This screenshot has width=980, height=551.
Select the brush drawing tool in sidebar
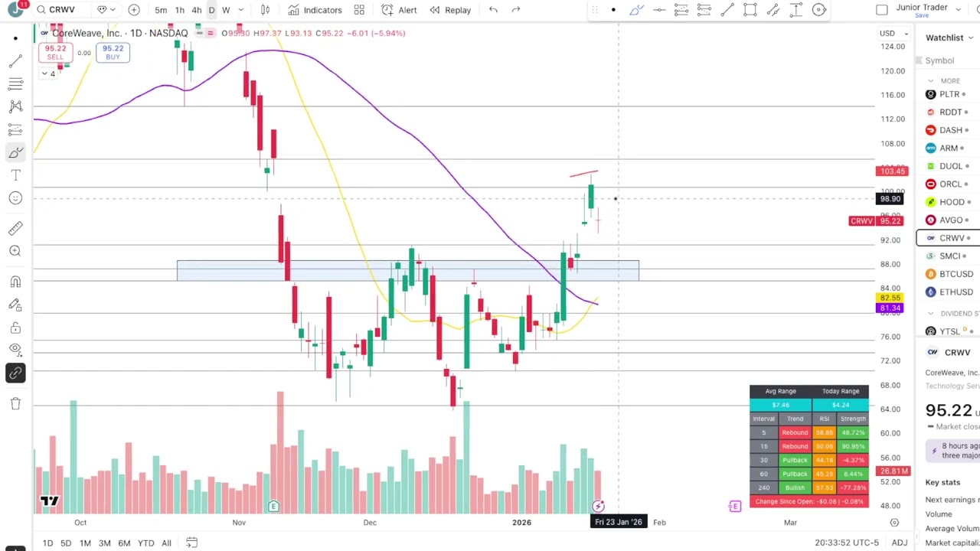click(x=15, y=152)
